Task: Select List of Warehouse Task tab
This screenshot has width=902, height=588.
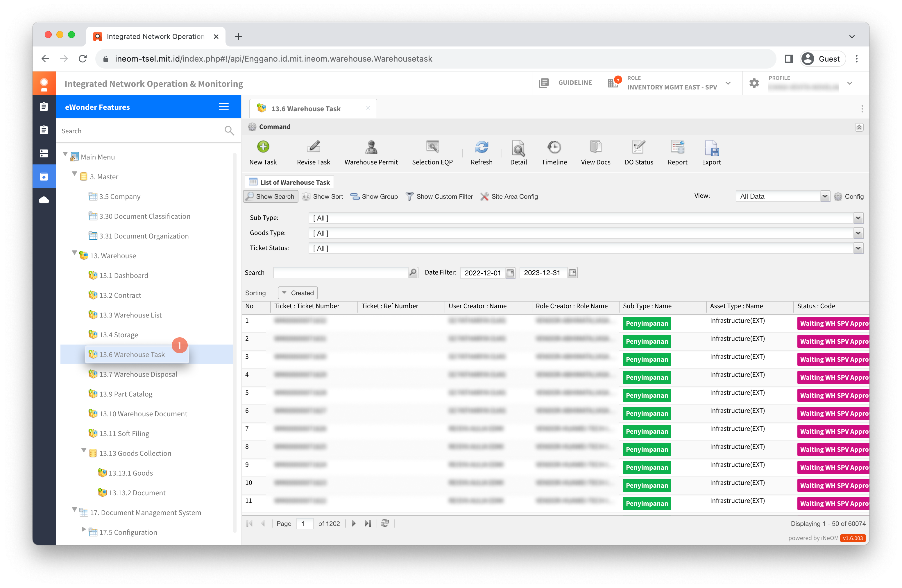Action: (x=289, y=183)
